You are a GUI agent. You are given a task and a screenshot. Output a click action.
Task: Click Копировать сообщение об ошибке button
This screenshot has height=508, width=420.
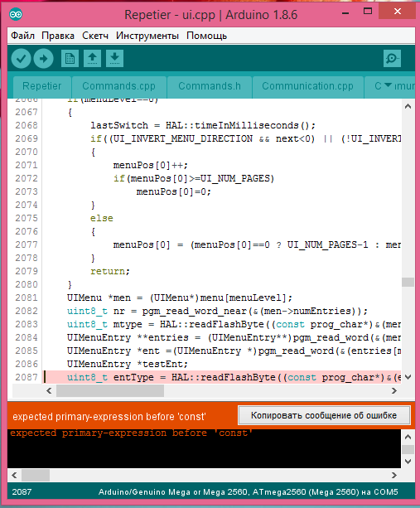pyautogui.click(x=324, y=415)
